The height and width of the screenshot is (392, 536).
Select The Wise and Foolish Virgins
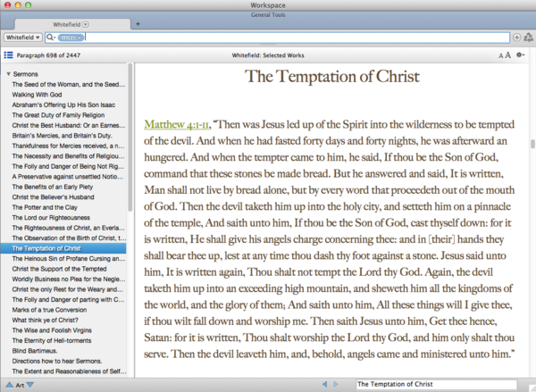[x=52, y=330]
